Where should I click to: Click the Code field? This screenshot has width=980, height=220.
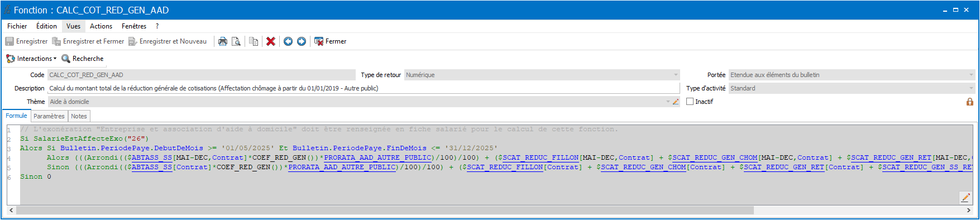201,75
